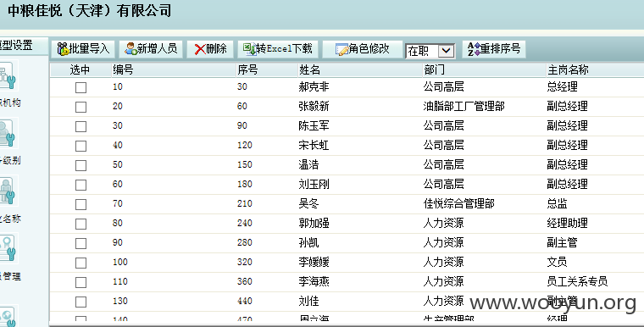Click the 员工关系专员 position cell

[x=577, y=282]
